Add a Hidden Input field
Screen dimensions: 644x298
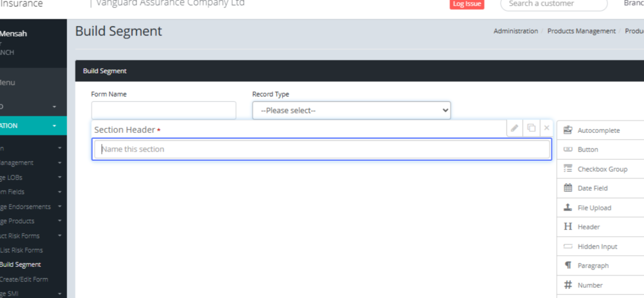(597, 247)
